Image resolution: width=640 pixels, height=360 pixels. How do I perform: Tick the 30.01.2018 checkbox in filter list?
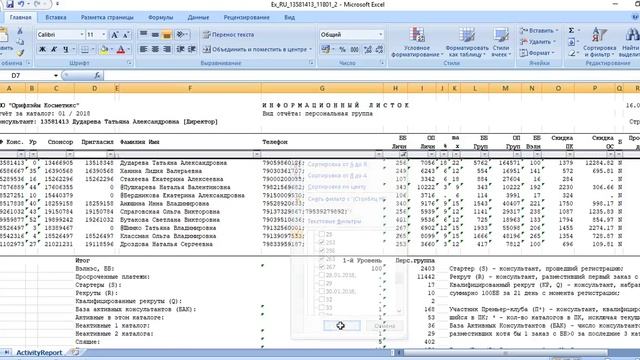pos(322,291)
